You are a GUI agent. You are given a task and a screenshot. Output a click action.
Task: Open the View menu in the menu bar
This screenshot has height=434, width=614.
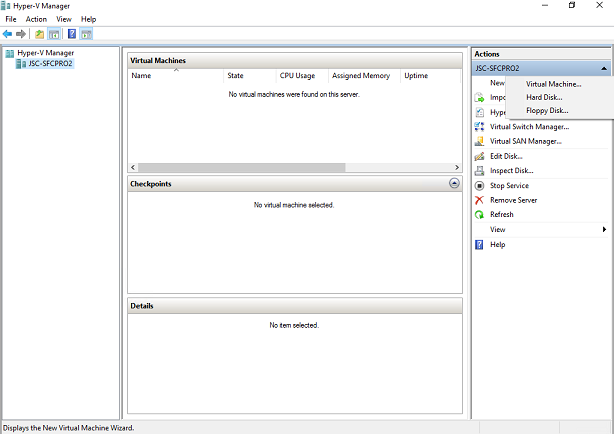(x=64, y=19)
